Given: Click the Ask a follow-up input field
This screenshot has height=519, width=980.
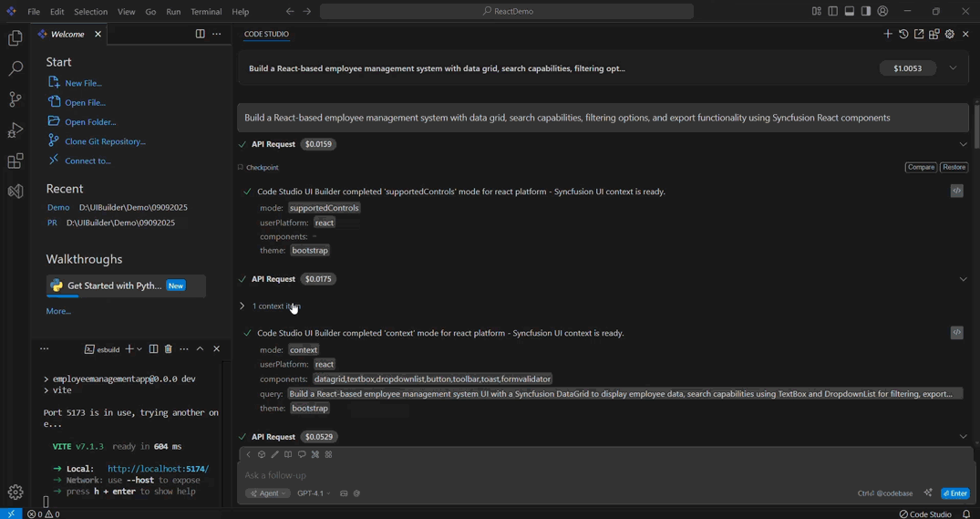Looking at the screenshot, I should pos(605,475).
